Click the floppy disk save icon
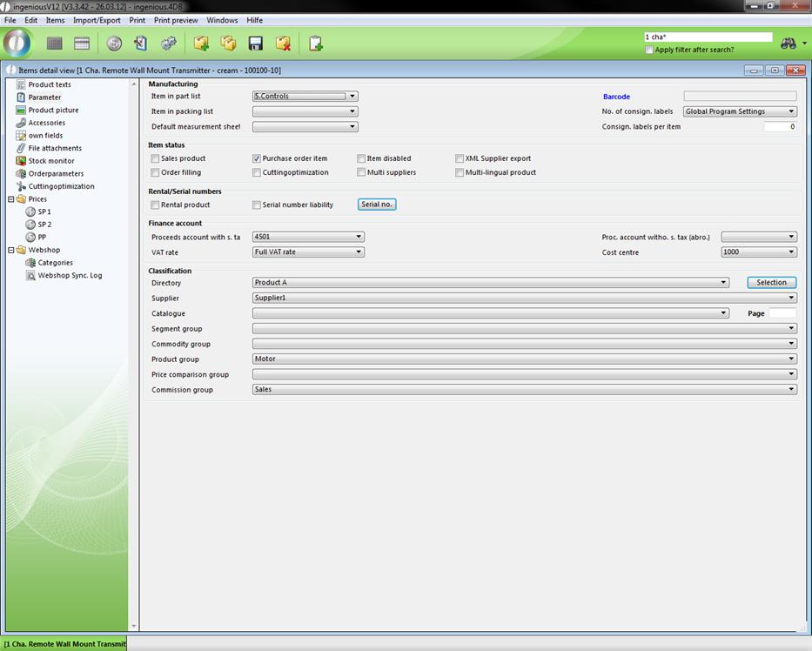Image resolution: width=812 pixels, height=651 pixels. coord(256,44)
